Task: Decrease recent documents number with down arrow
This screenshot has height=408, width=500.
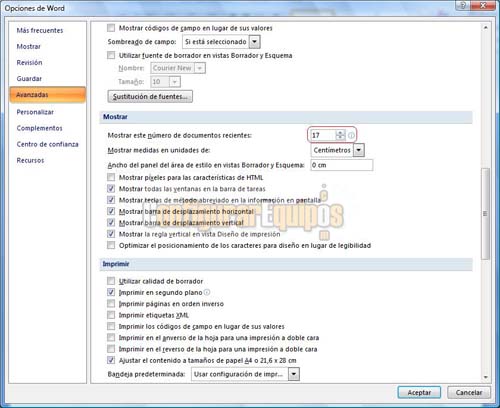Action: click(x=340, y=138)
